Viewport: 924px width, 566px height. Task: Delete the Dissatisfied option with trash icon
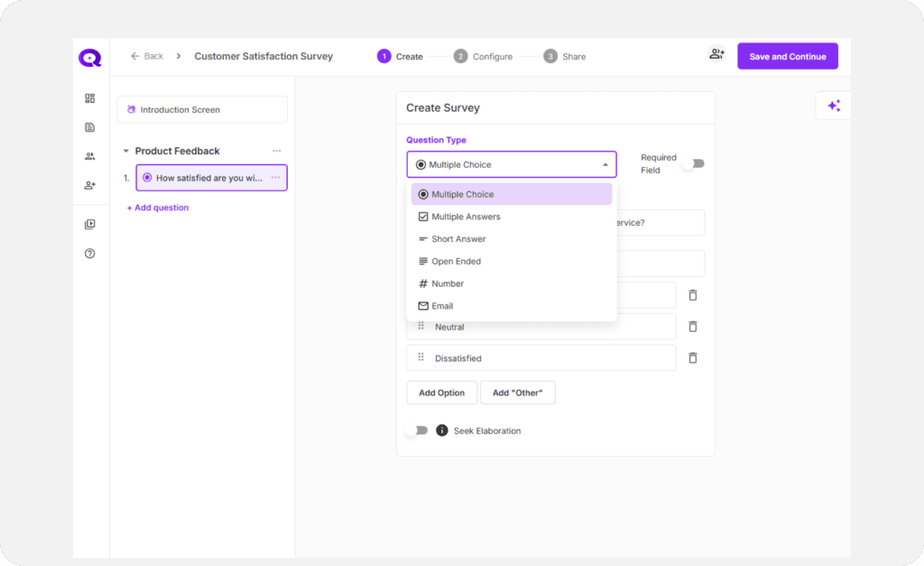coord(693,357)
